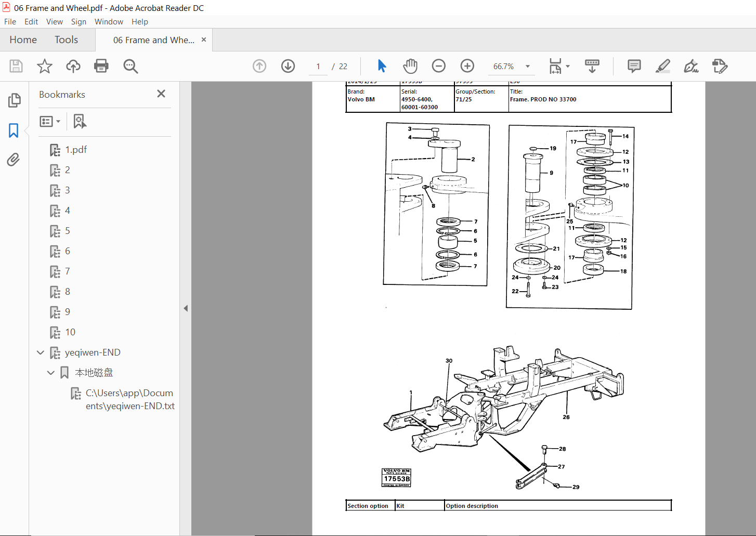The image size is (756, 536).
Task: Close the 06 Frame and Wheel tab
Action: pyautogui.click(x=204, y=40)
